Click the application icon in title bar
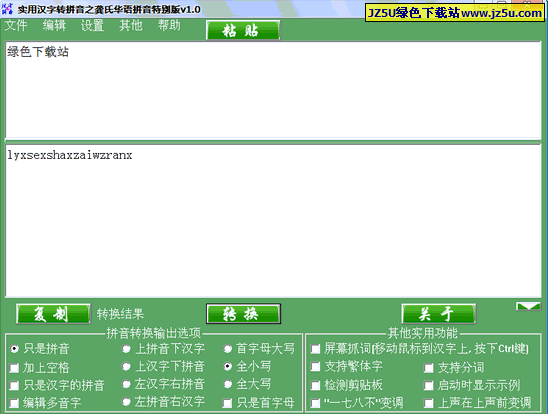This screenshot has width=548, height=414. pos(7,9)
